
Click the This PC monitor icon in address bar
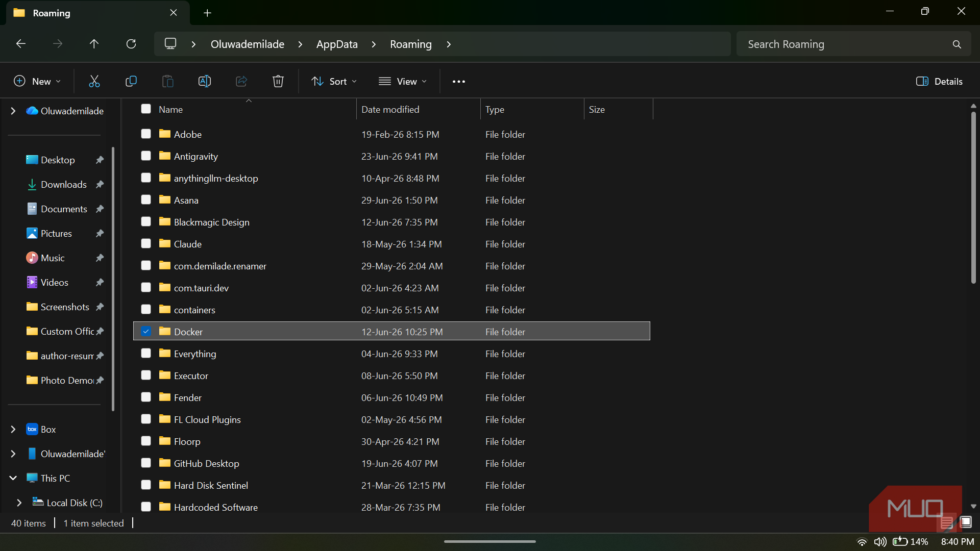tap(170, 44)
